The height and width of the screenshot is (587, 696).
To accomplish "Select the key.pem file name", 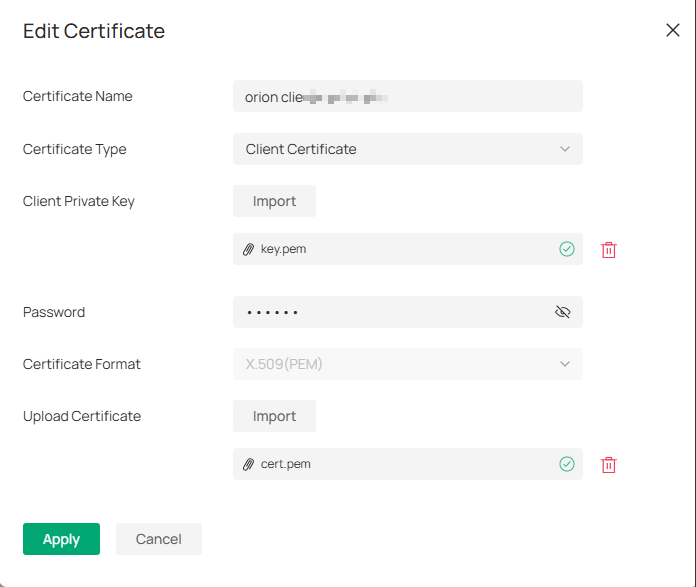I will [283, 249].
